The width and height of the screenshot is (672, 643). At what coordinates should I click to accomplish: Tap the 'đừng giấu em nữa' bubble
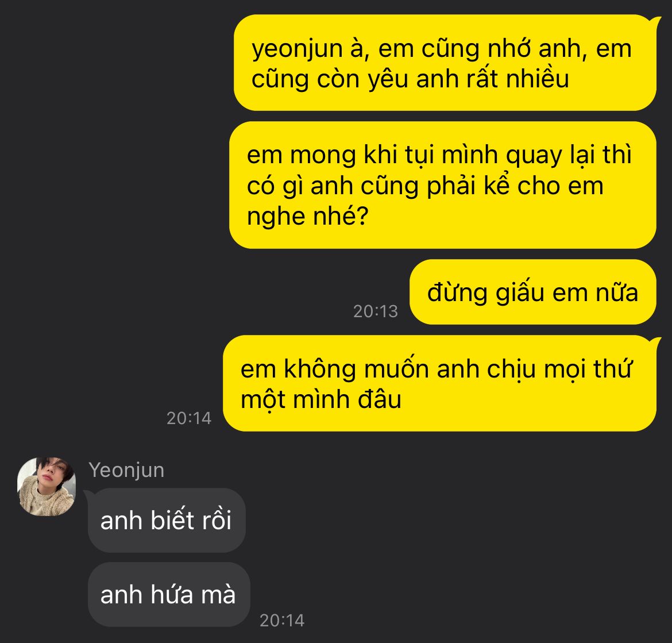point(532,292)
